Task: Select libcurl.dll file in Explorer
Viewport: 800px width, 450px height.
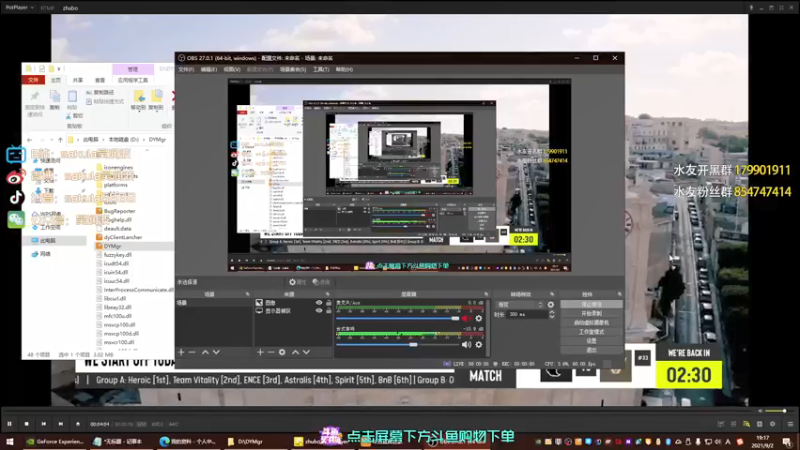Action: point(115,298)
